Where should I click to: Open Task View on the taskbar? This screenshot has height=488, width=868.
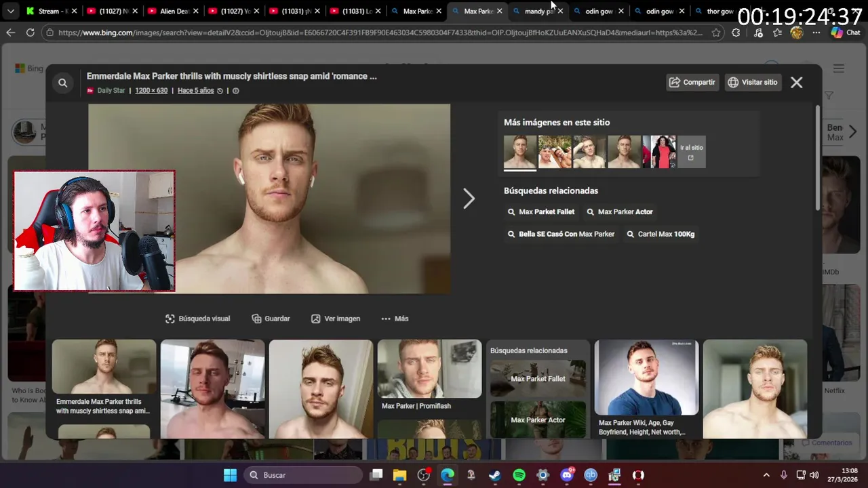point(376,475)
